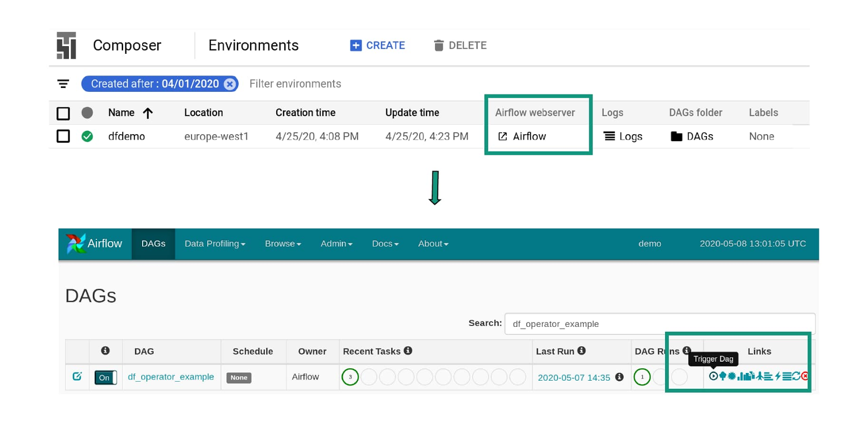
Task: Toggle the select-all environments checkbox
Action: [x=63, y=113]
